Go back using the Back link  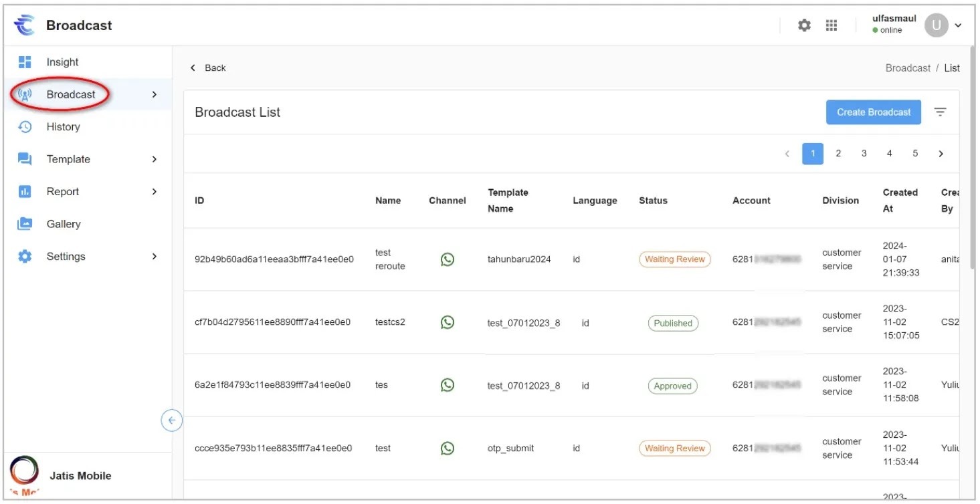pyautogui.click(x=208, y=68)
